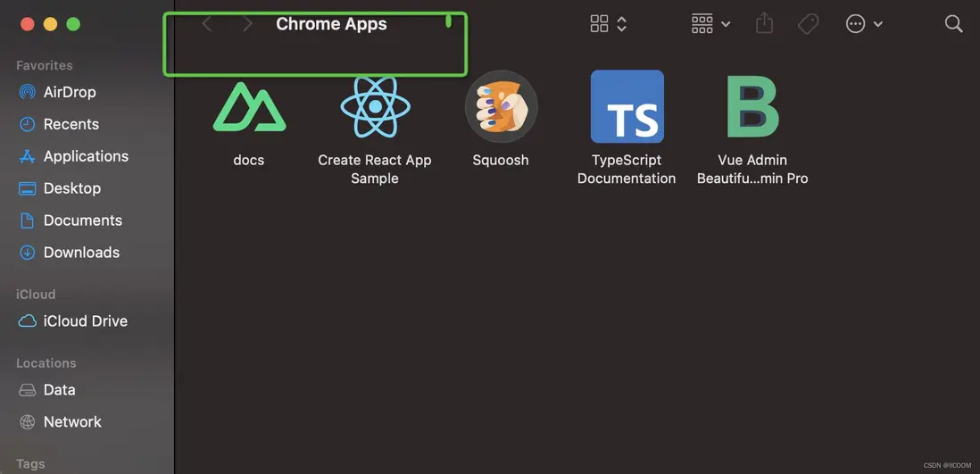Image resolution: width=980 pixels, height=474 pixels.
Task: Click the "Create React App Sample" name
Action: 375,170
